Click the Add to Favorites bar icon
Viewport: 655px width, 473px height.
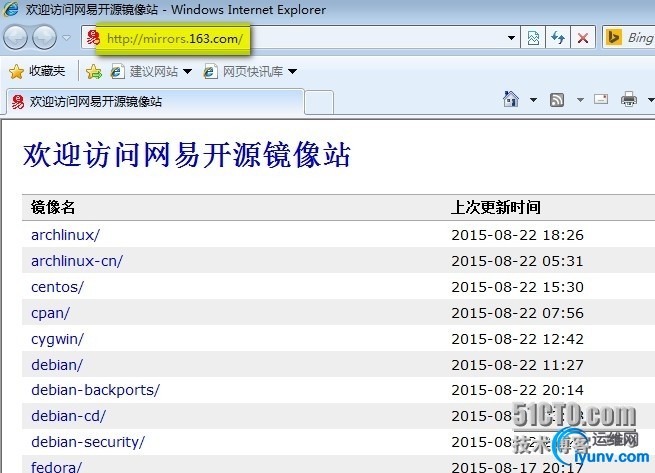pos(94,71)
